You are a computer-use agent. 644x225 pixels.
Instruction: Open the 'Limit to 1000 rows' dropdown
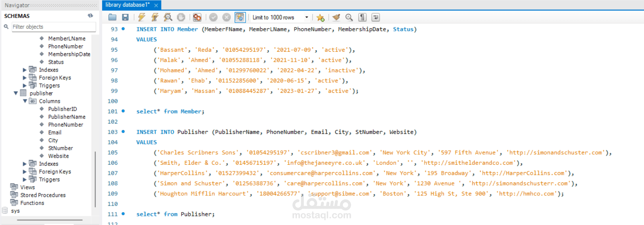307,17
